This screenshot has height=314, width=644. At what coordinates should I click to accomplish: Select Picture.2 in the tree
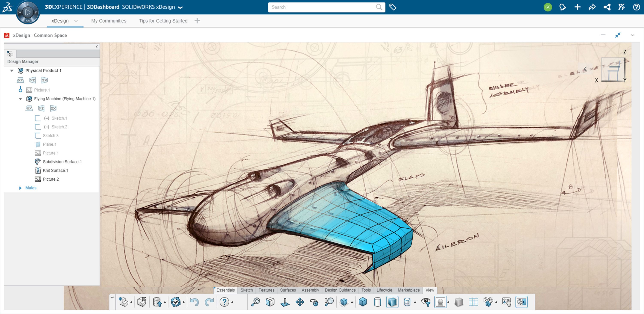pos(51,179)
